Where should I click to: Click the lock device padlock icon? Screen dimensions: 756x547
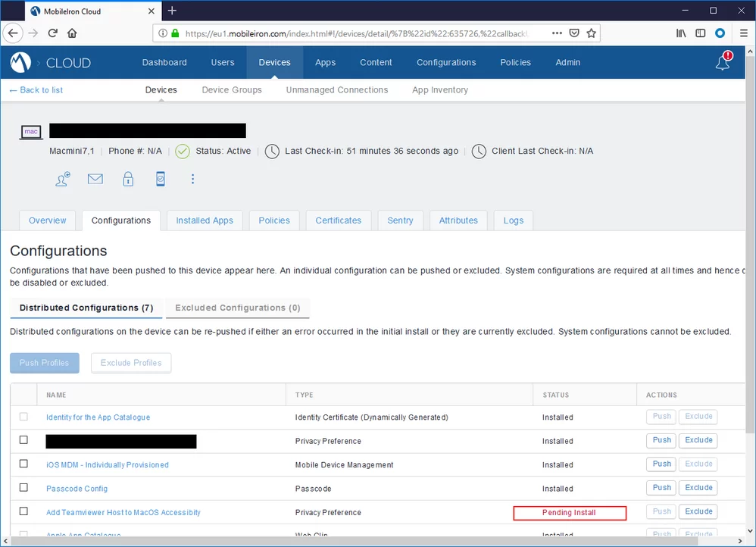click(x=128, y=180)
